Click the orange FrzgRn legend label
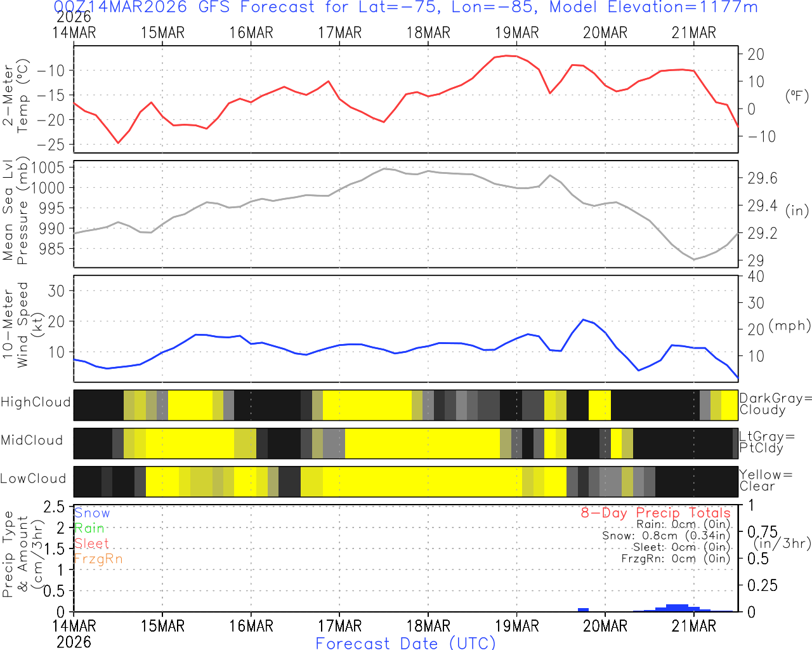Screen dimensions: 812x650 98,559
